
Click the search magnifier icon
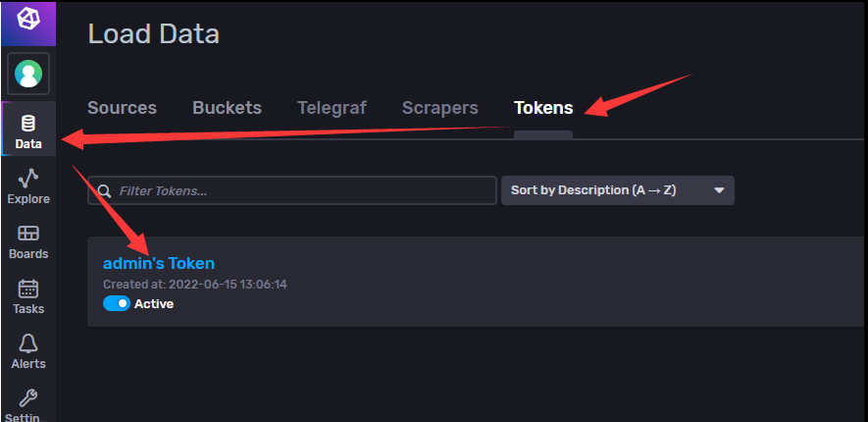click(104, 191)
